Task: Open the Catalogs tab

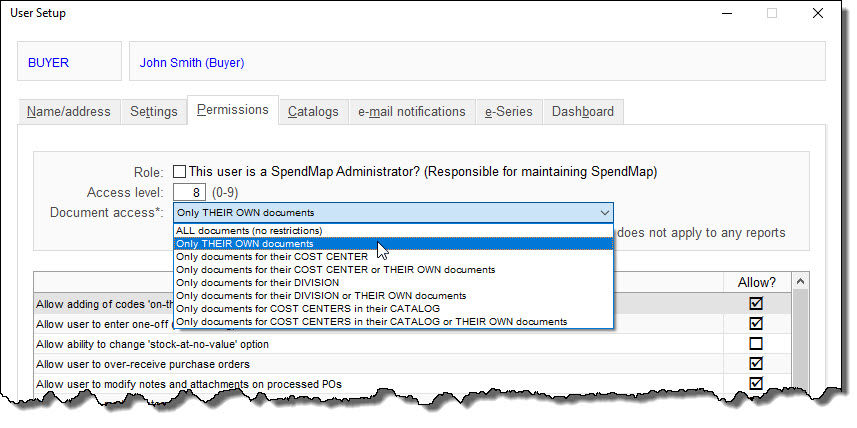Action: point(313,112)
